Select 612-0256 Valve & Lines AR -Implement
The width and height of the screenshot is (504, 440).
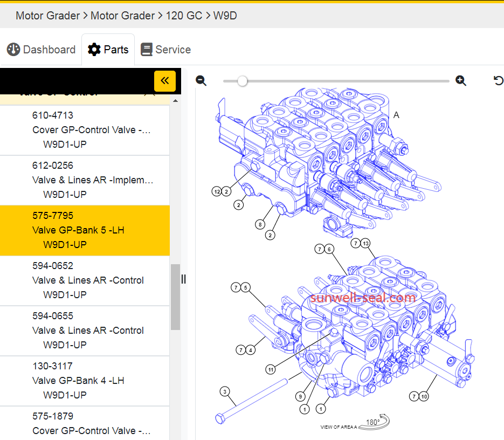(x=85, y=180)
